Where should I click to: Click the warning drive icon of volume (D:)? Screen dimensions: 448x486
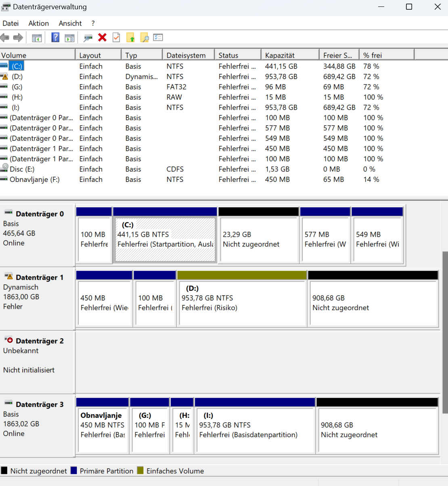tap(4, 77)
